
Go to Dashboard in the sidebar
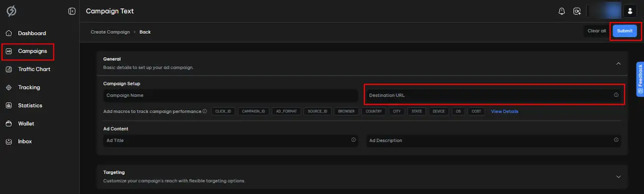32,33
